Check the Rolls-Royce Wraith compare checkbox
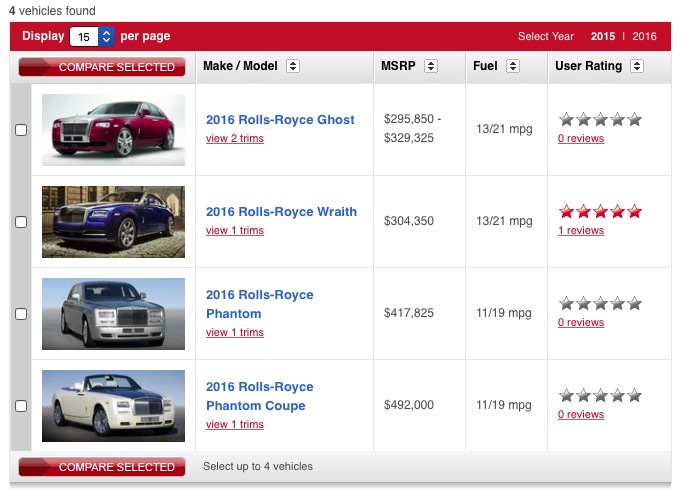The image size is (684, 491). (x=21, y=222)
